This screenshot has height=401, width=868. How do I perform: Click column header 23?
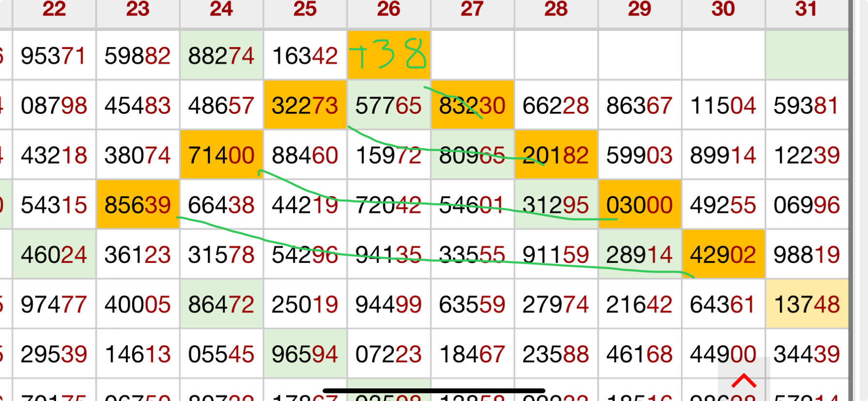[138, 10]
